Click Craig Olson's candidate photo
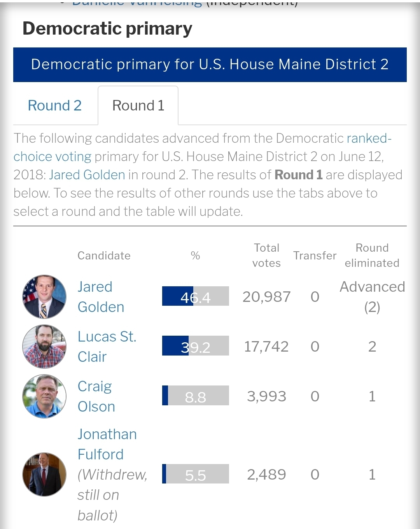 [44, 396]
